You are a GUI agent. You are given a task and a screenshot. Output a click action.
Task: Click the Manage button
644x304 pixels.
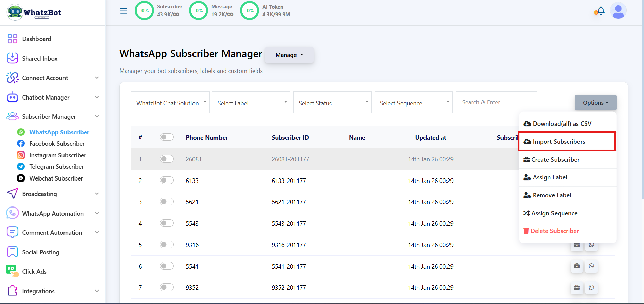point(289,55)
